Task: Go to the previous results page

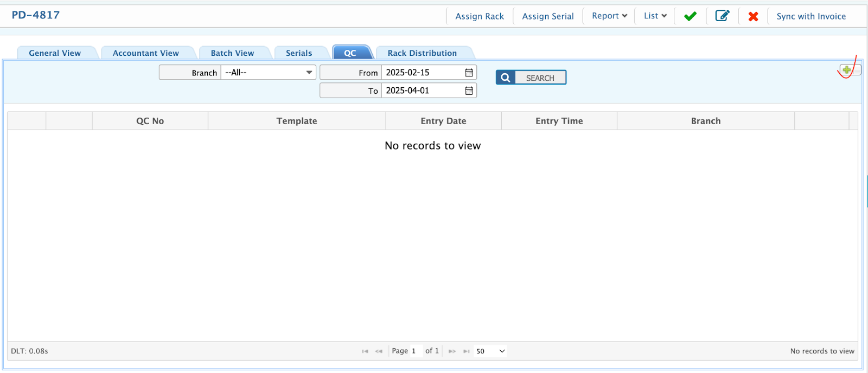Action: click(379, 351)
